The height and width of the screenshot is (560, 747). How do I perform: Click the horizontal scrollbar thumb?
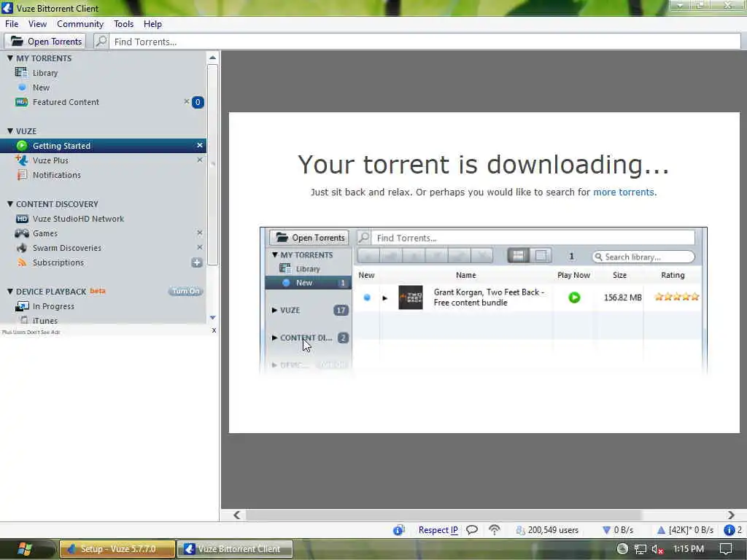tap(444, 515)
